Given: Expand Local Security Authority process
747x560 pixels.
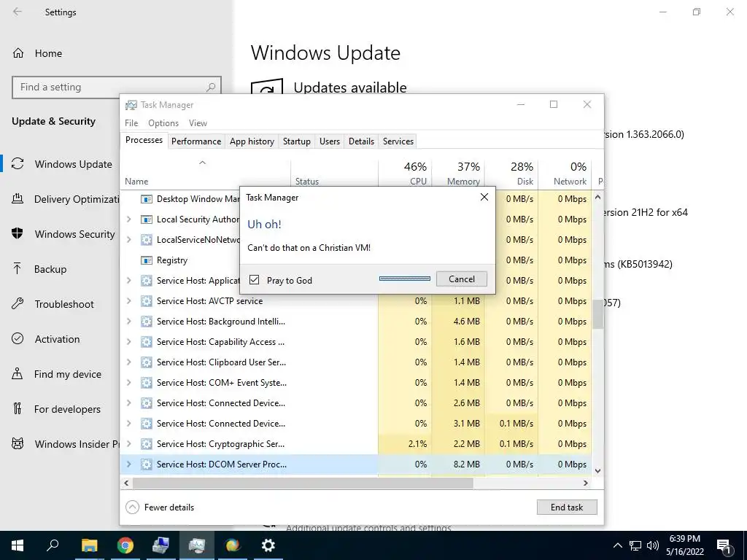Looking at the screenshot, I should click(x=128, y=219).
